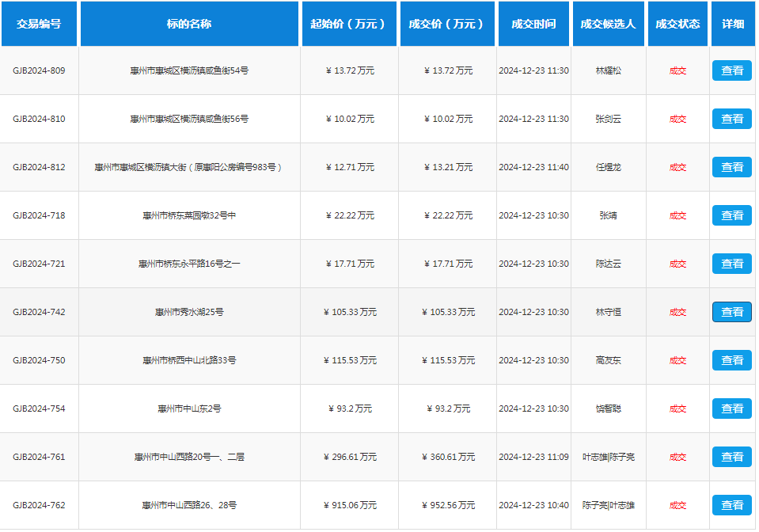
Task: Click the 标的名称 column header
Action: pyautogui.click(x=189, y=24)
